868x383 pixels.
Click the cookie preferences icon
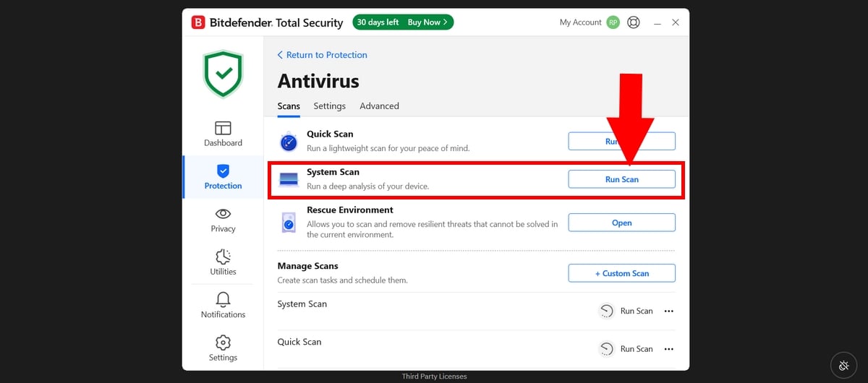[843, 365]
